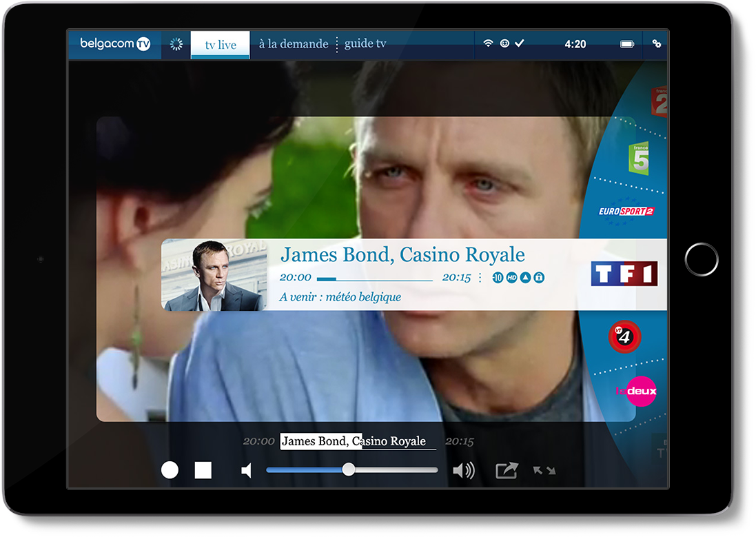Switch to the VT4 channel
Viewport: 756px width, 537px height.
[624, 336]
